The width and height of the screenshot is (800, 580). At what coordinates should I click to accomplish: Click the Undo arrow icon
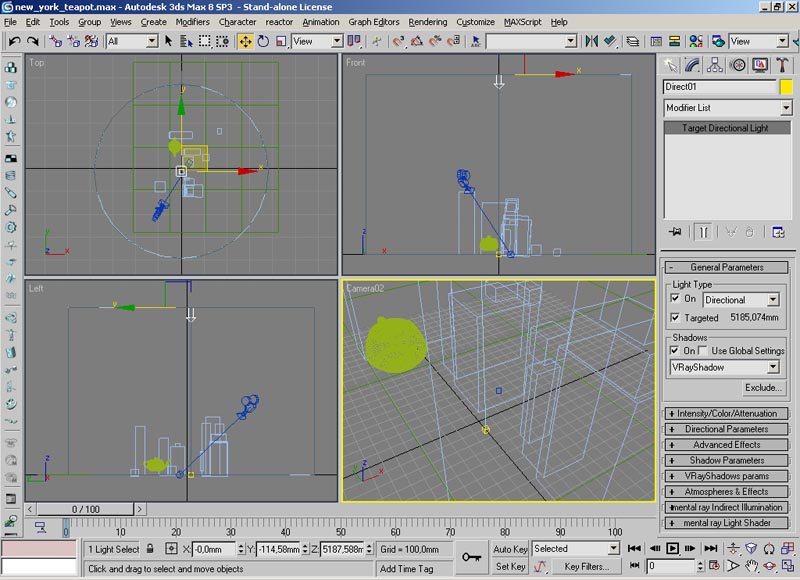click(x=14, y=41)
